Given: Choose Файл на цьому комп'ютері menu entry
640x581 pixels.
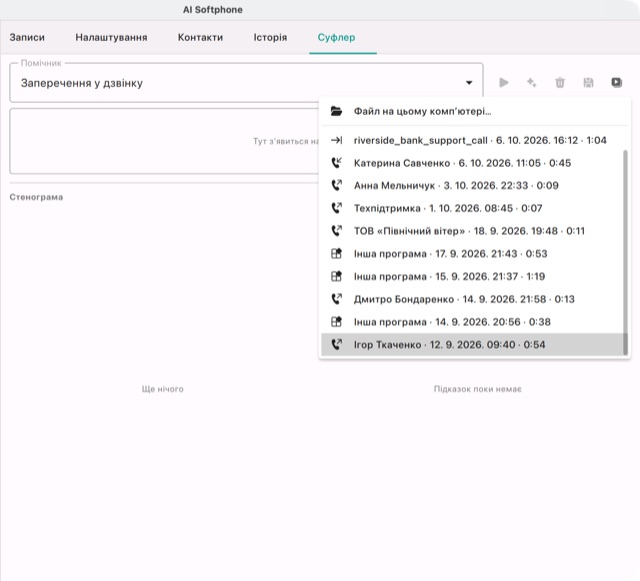Looking at the screenshot, I should (474, 111).
